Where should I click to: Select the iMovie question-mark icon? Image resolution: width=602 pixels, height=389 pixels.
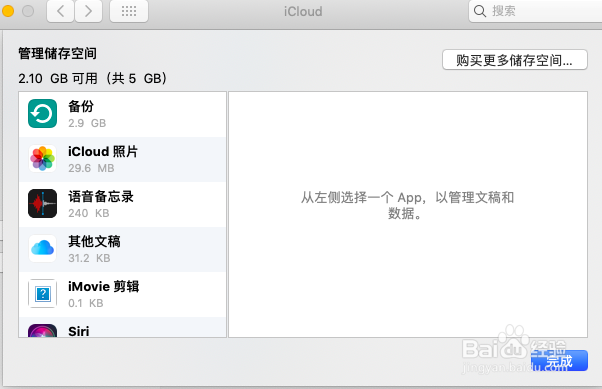[x=42, y=293]
